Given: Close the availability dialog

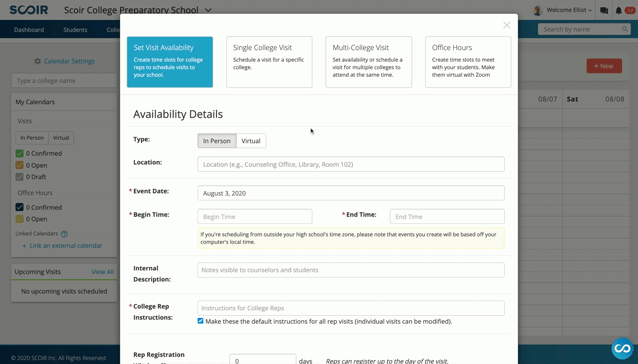Looking at the screenshot, I should click(507, 25).
